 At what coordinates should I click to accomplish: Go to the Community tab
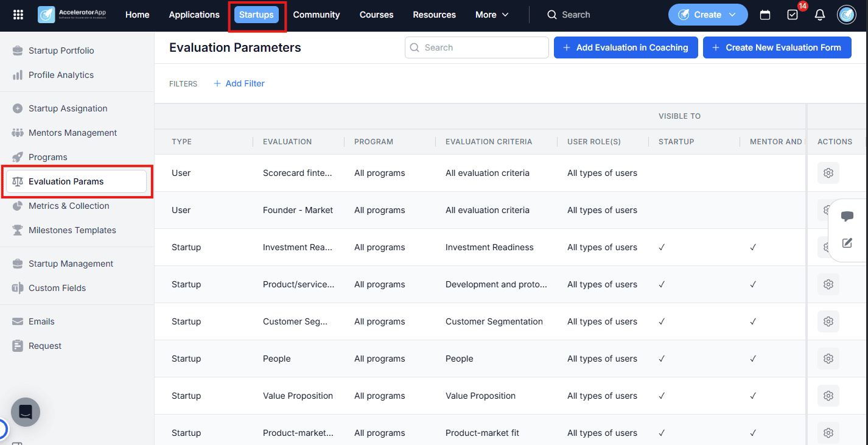click(317, 15)
